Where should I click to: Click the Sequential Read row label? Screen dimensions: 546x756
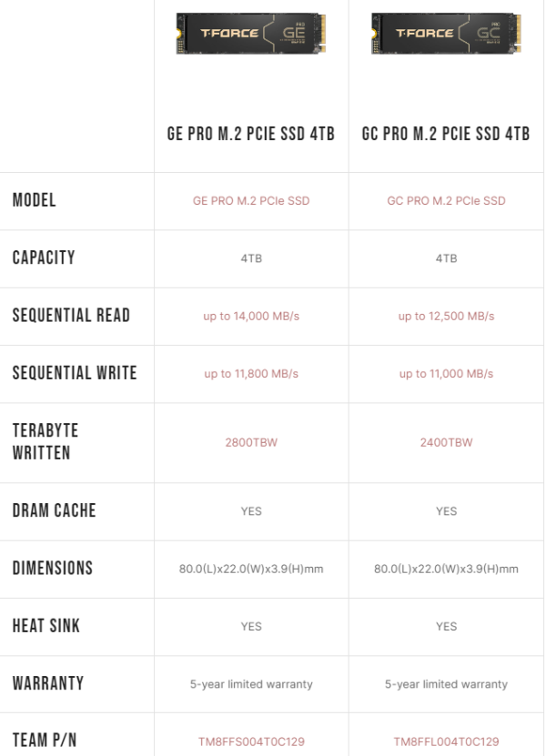click(71, 316)
